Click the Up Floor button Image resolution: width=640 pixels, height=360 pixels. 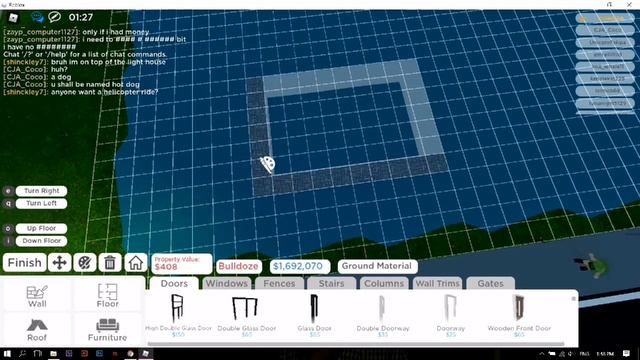pos(41,228)
